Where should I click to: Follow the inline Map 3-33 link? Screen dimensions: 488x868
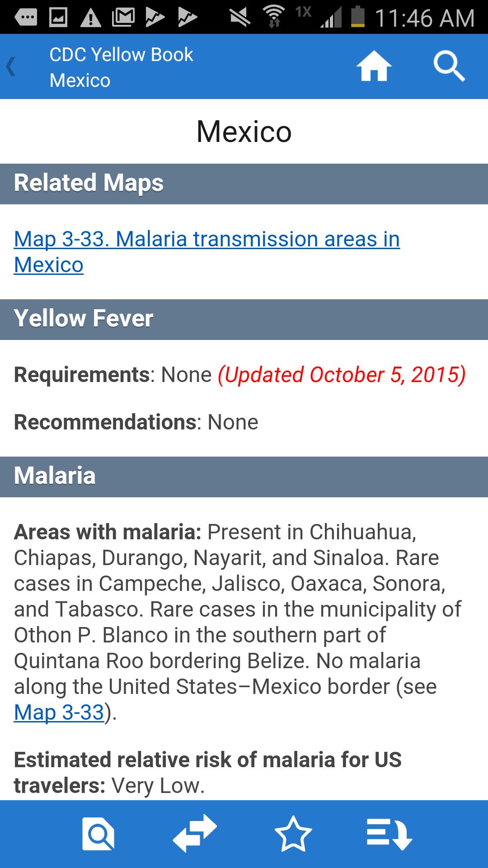click(59, 712)
